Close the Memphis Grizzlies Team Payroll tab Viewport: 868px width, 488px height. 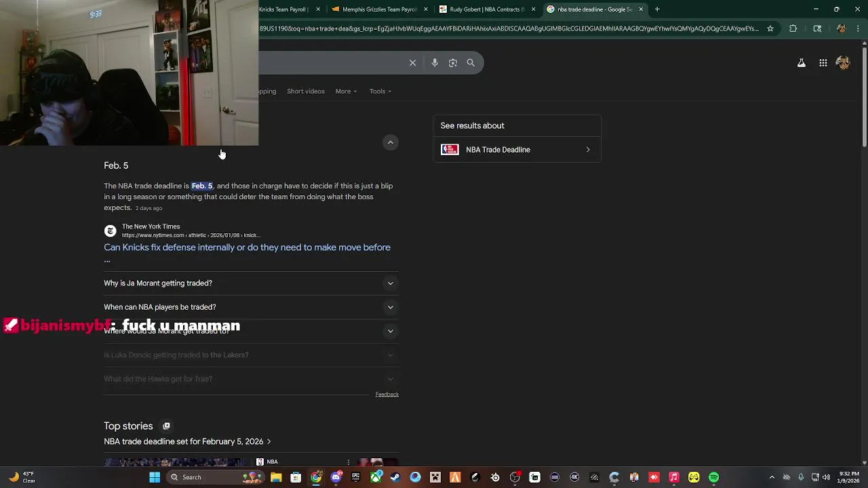[x=426, y=9]
